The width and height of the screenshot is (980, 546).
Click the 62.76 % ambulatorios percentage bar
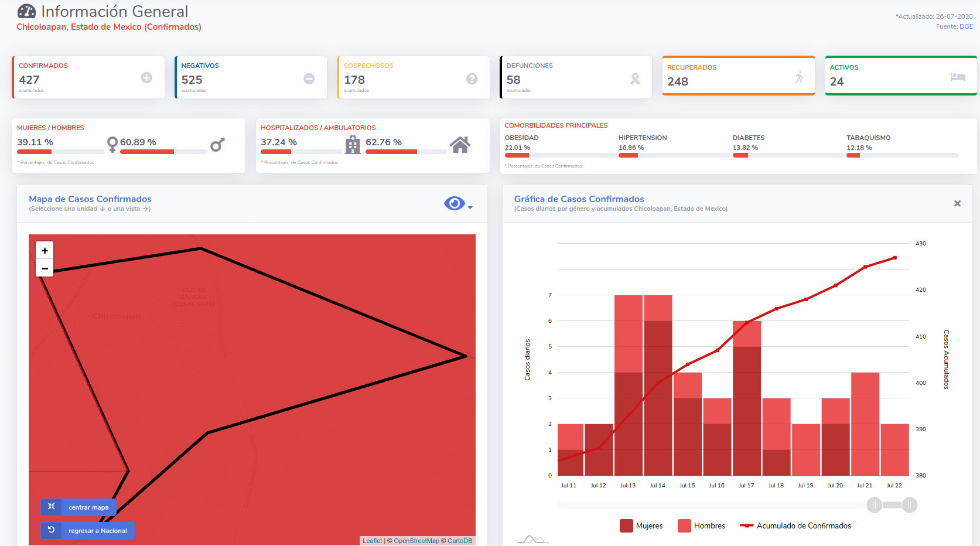click(x=407, y=152)
